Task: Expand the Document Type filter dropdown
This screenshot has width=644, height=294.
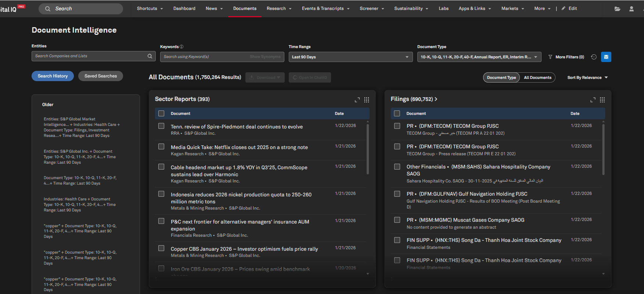Action: 479,57
